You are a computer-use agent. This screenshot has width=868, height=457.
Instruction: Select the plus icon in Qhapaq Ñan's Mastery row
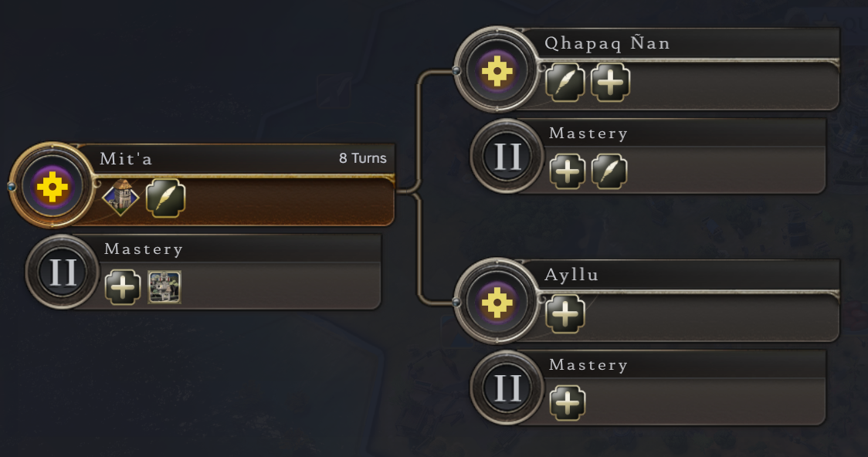tap(568, 171)
